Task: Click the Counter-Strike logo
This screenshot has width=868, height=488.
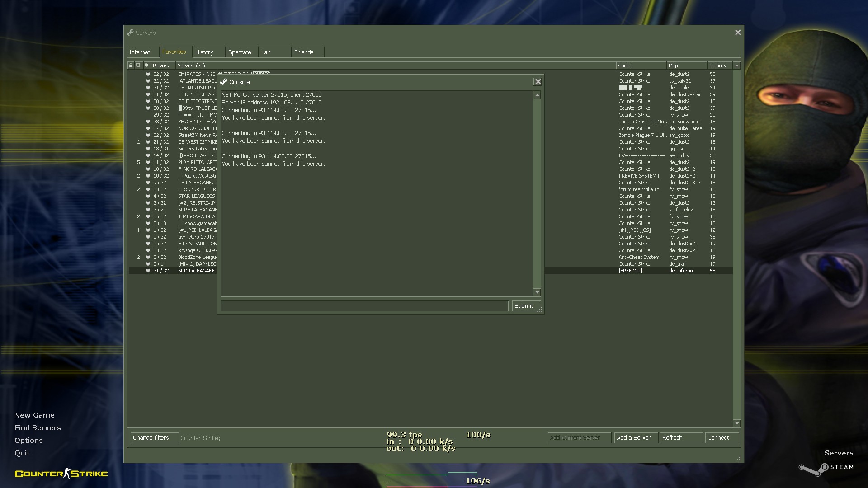Action: tap(61, 473)
